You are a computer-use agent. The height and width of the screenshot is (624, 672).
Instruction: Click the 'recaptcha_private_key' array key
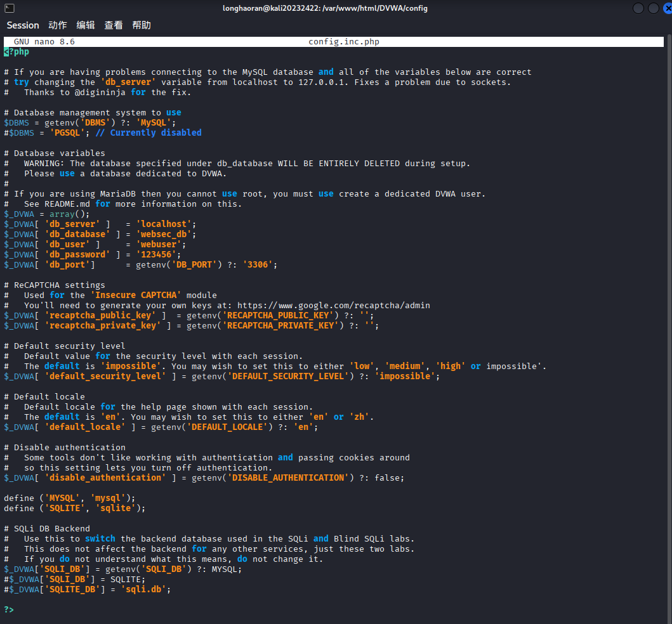(x=103, y=325)
